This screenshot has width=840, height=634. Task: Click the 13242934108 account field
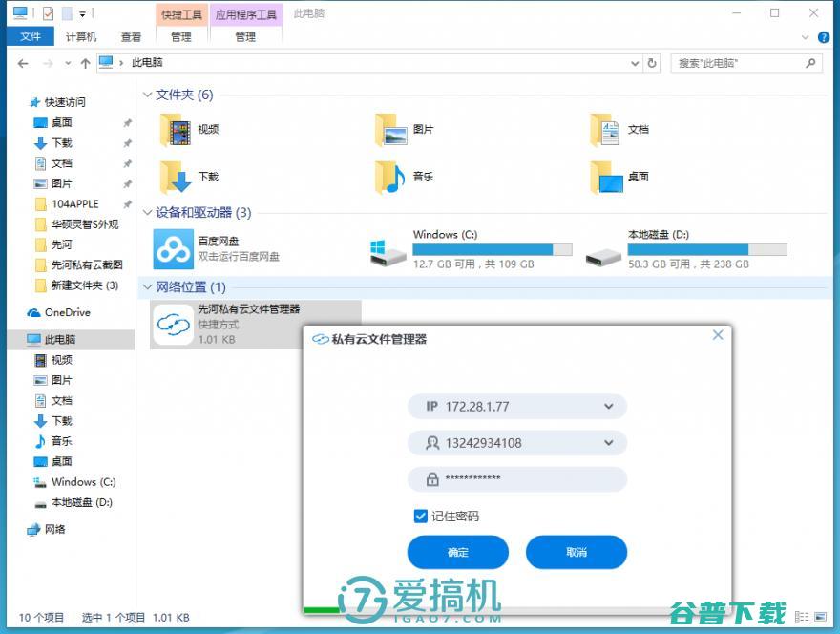tap(517, 443)
